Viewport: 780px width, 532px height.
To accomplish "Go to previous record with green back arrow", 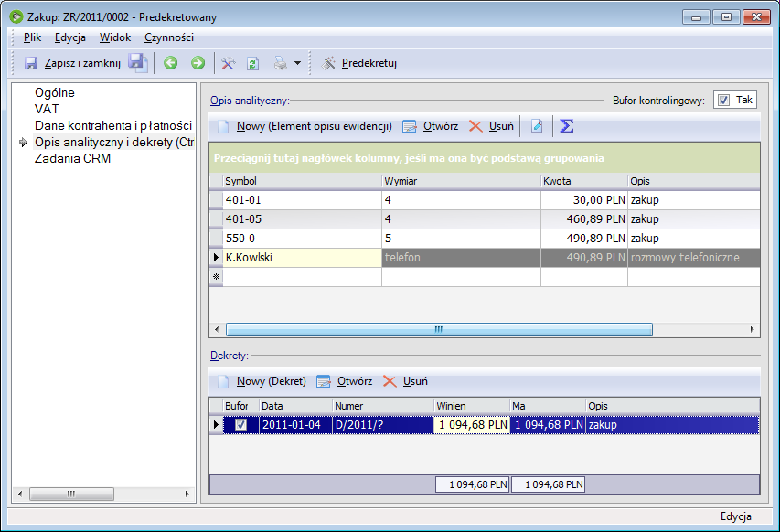I will (171, 63).
